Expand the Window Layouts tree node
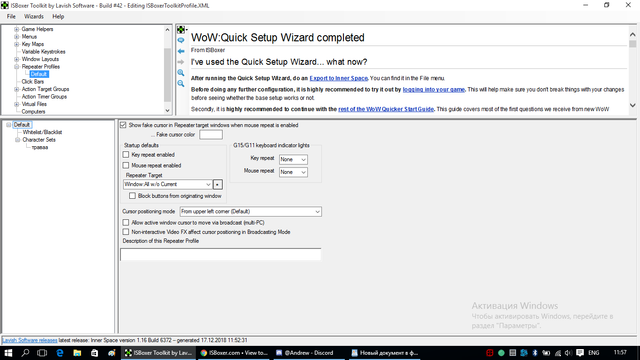This screenshot has width=640, height=360. [17, 59]
